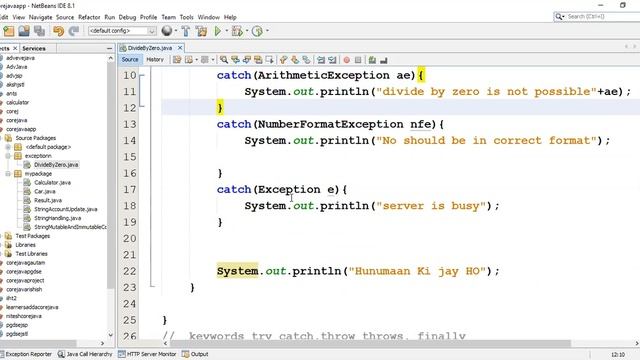Click the editor horizontal scrollbar
This screenshot has height=360, width=640.
[369, 343]
